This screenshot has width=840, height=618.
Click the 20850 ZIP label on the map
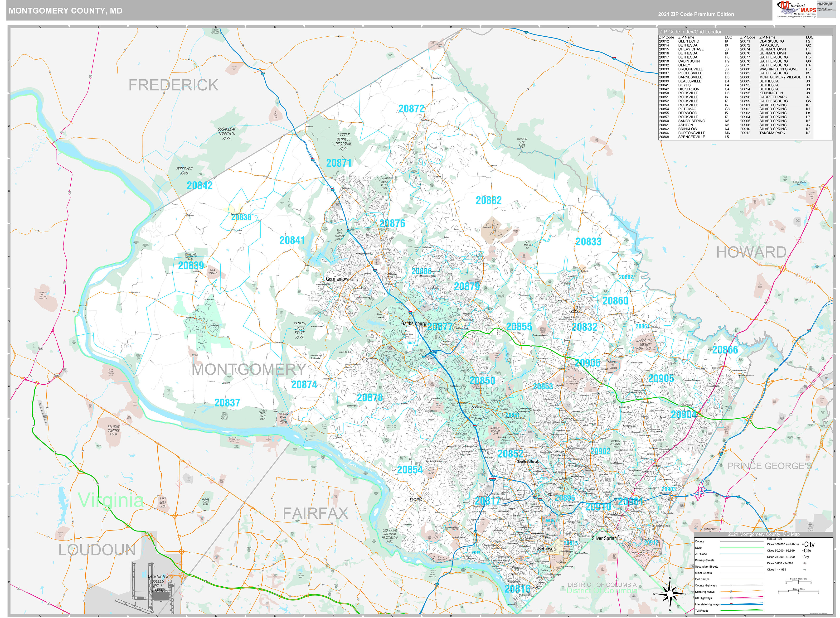(482, 381)
